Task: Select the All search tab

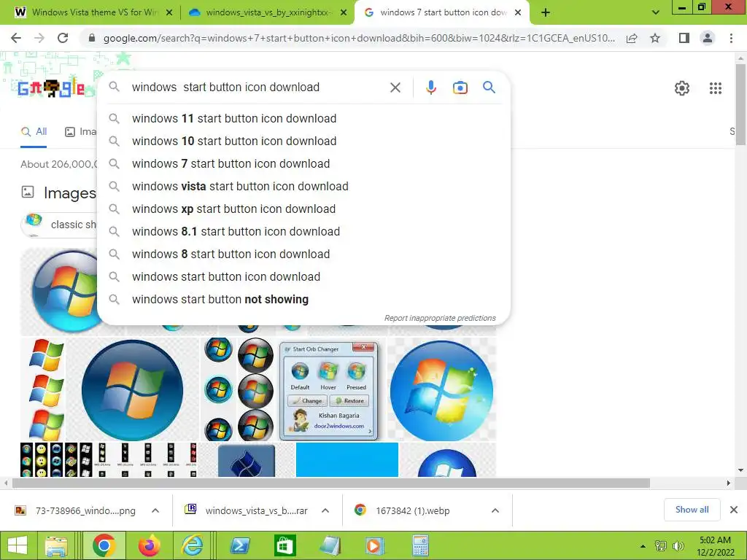Action: click(34, 132)
